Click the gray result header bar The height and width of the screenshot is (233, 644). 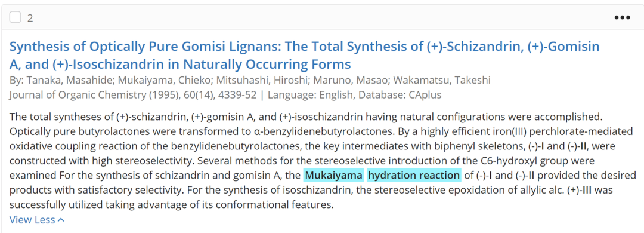(322, 17)
